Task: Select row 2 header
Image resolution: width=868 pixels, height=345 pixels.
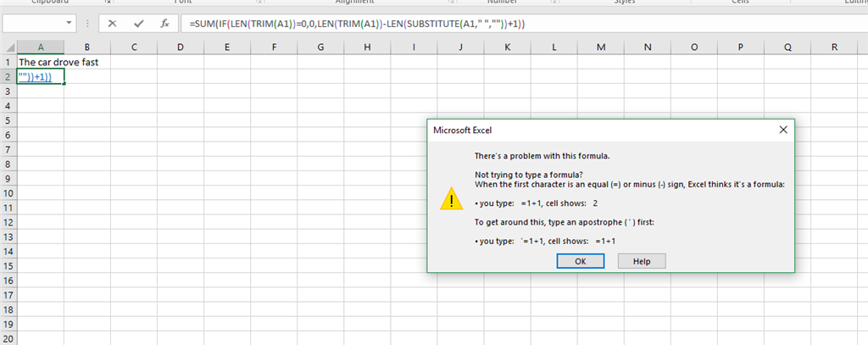Action: click(8, 76)
